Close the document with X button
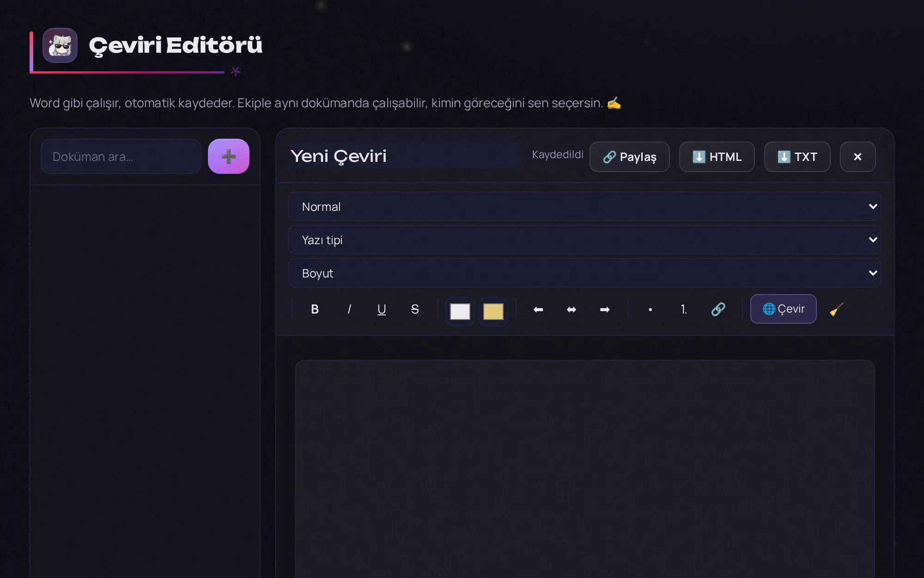This screenshot has height=578, width=924. (857, 157)
